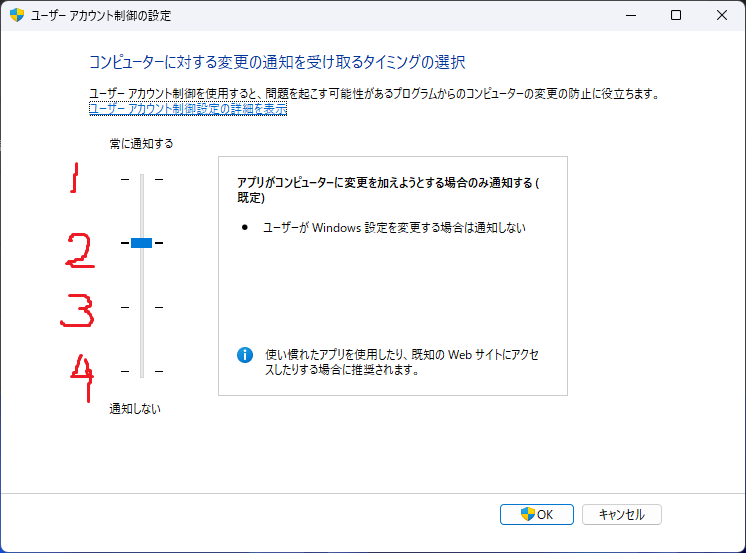
Task: Click the キャンセル button
Action: tap(622, 514)
